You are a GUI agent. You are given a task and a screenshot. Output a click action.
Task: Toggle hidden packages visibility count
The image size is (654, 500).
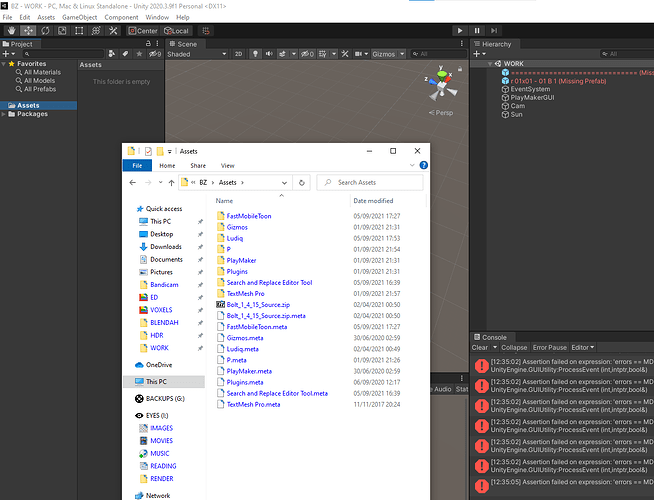[155, 54]
